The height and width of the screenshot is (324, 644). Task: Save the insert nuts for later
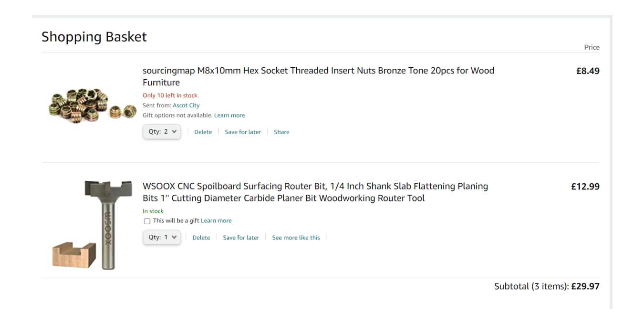click(x=243, y=132)
